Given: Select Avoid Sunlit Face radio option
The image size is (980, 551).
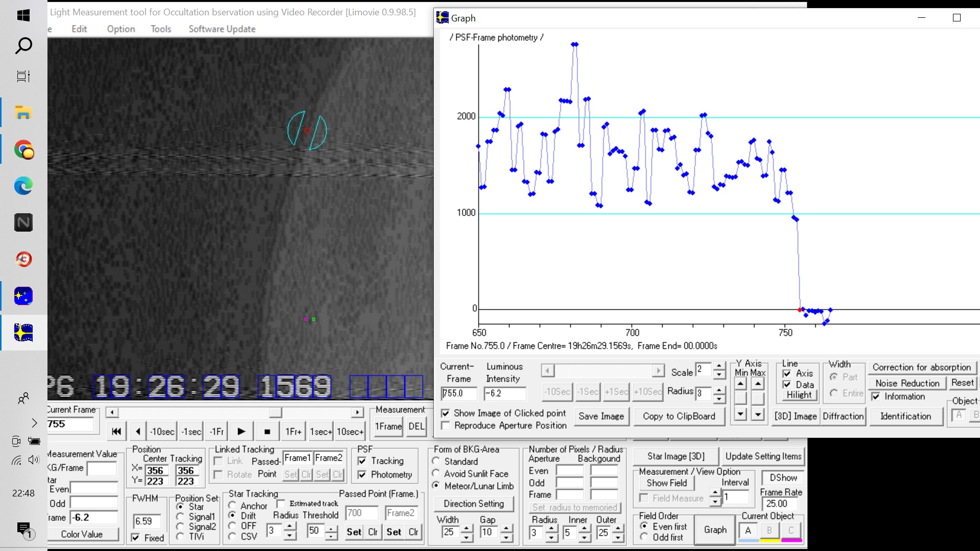Looking at the screenshot, I should [436, 474].
